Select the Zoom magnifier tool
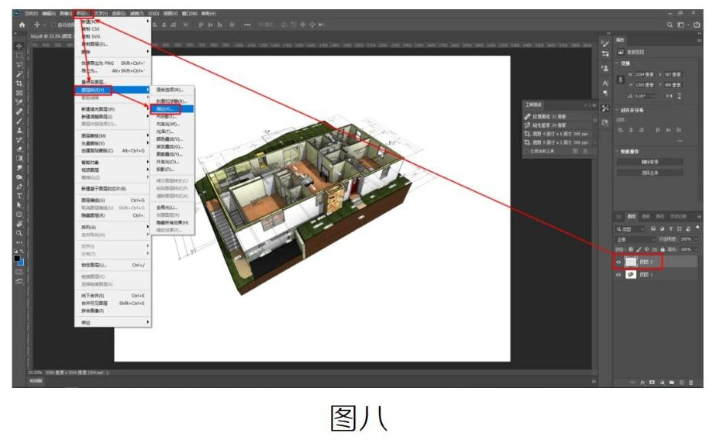The image size is (713, 446). [19, 233]
